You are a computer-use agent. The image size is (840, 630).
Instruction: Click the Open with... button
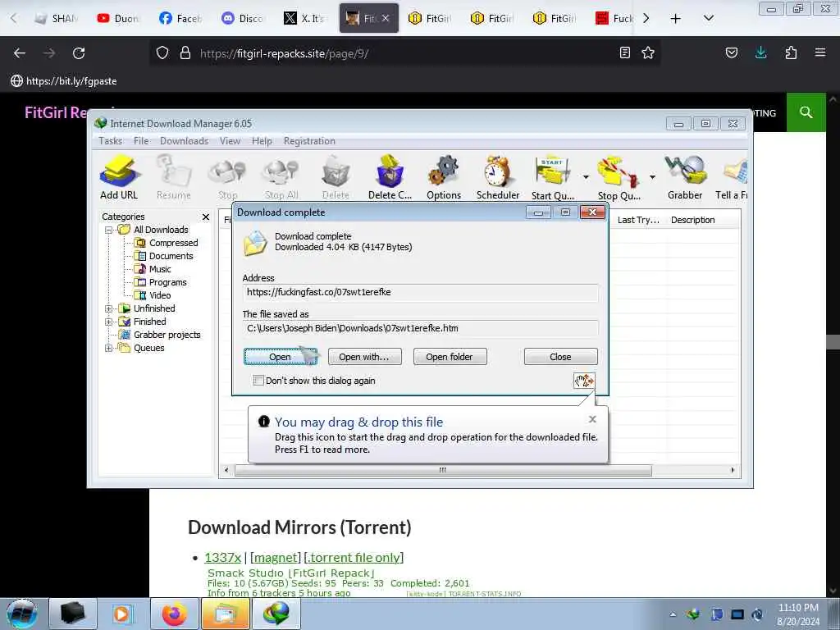click(x=364, y=357)
